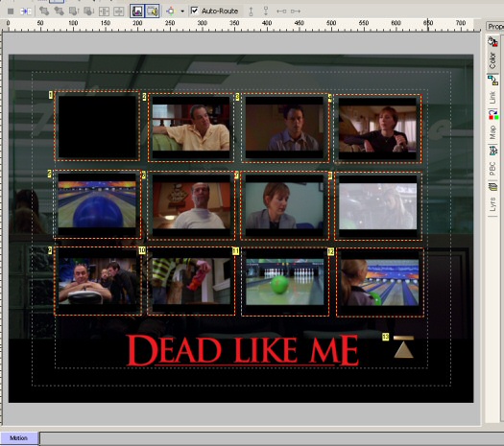Image resolution: width=504 pixels, height=446 pixels.
Task: Click the gold up-arrow triangle menu button
Action: pos(403,347)
